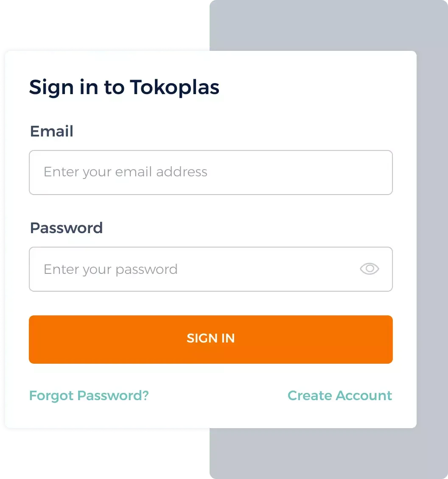
Task: Click the 'Sign in to Tokoplas' heading
Action: click(124, 87)
